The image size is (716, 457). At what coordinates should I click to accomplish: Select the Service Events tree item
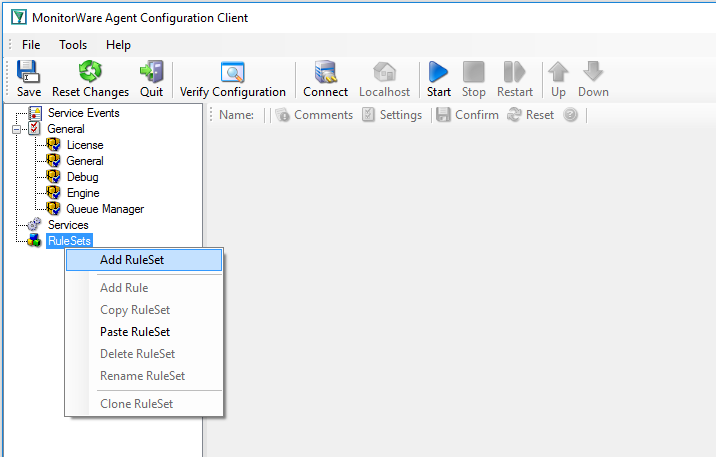84,113
